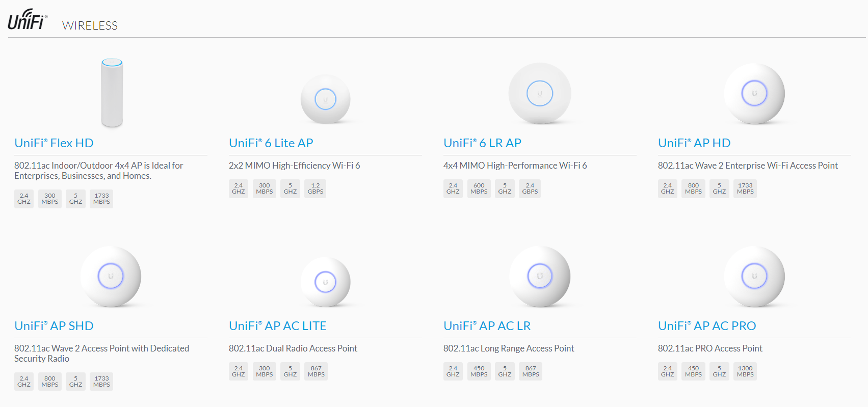Open the UniFi Flex HD product link
The height and width of the screenshot is (407, 868).
tap(54, 143)
